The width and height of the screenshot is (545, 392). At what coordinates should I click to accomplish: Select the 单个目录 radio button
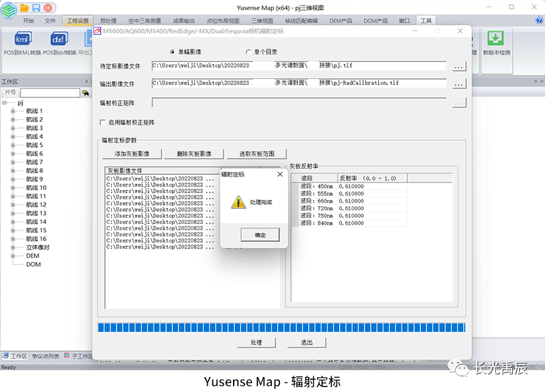(x=248, y=51)
